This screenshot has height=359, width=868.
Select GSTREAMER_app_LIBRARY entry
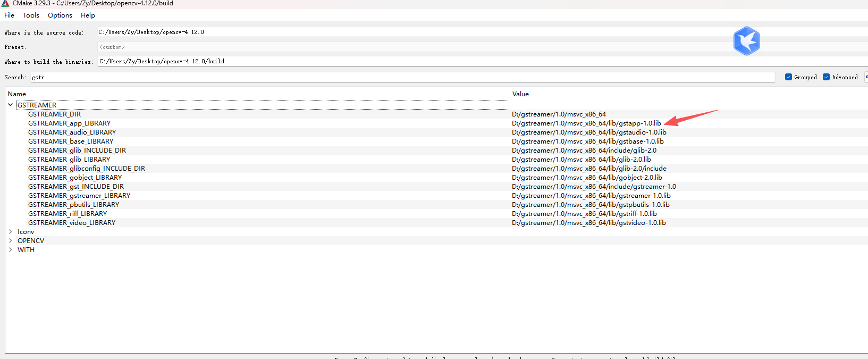[69, 123]
